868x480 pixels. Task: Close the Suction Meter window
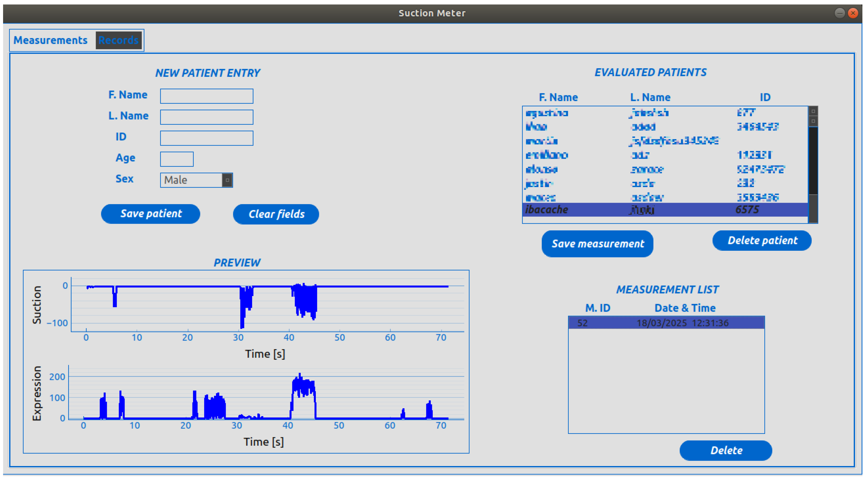tap(853, 13)
